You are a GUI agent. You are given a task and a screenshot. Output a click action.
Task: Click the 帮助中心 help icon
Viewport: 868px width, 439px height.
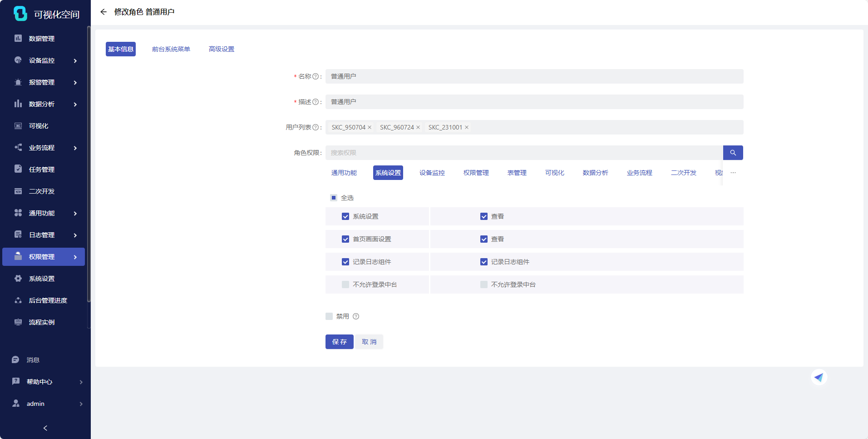(16, 381)
